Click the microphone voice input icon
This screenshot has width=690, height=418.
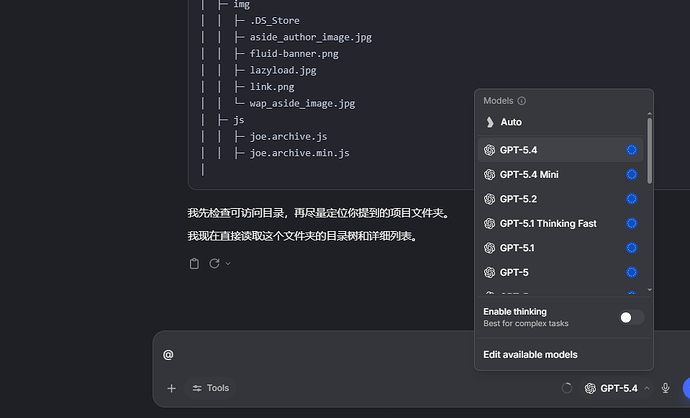click(x=665, y=388)
